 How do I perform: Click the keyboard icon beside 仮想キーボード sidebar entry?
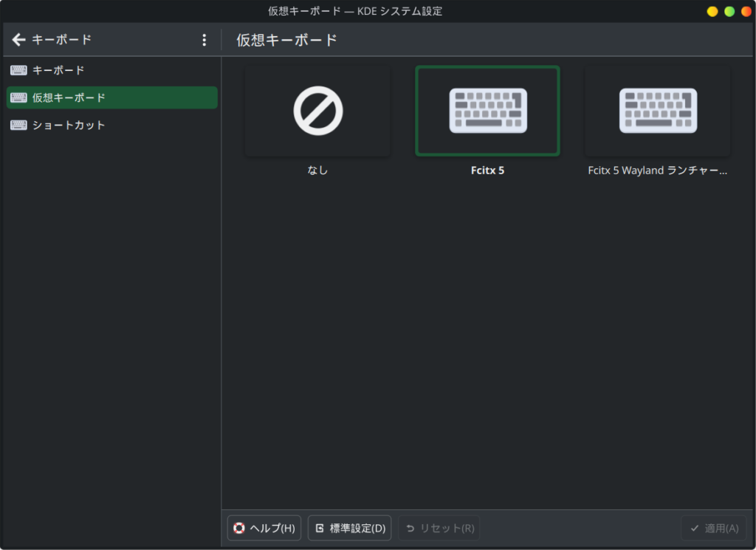(x=18, y=97)
